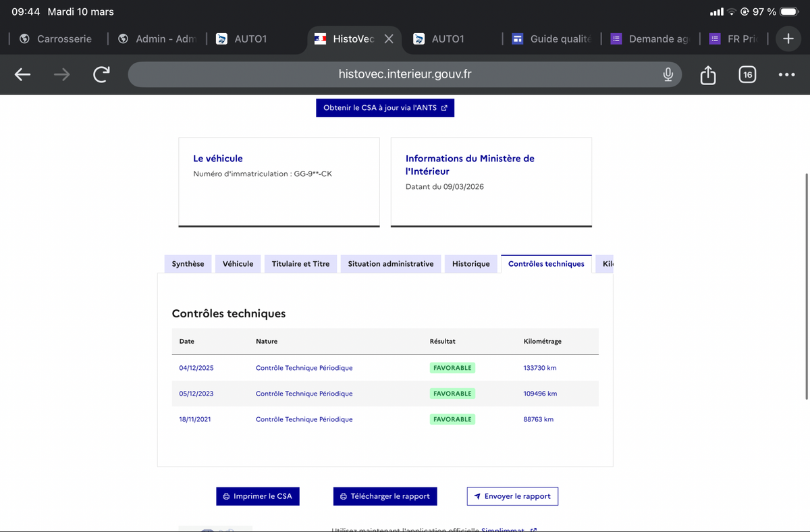
Task: Open the tab overview showing 16 tabs
Action: (747, 75)
